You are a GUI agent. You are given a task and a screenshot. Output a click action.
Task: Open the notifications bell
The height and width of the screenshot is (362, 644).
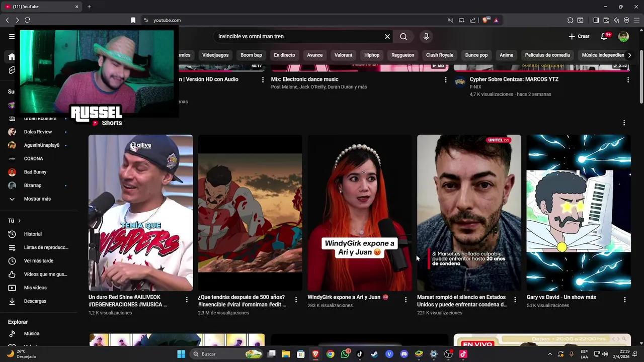pos(605,36)
